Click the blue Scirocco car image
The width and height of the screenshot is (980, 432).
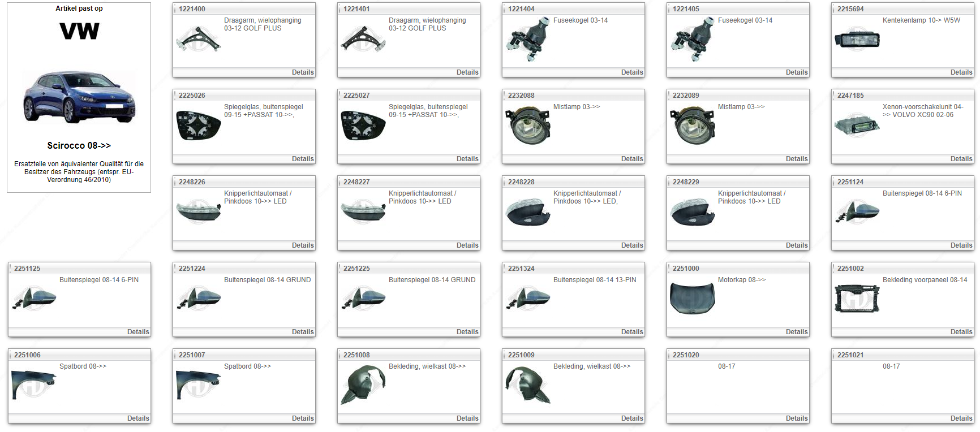[x=79, y=97]
